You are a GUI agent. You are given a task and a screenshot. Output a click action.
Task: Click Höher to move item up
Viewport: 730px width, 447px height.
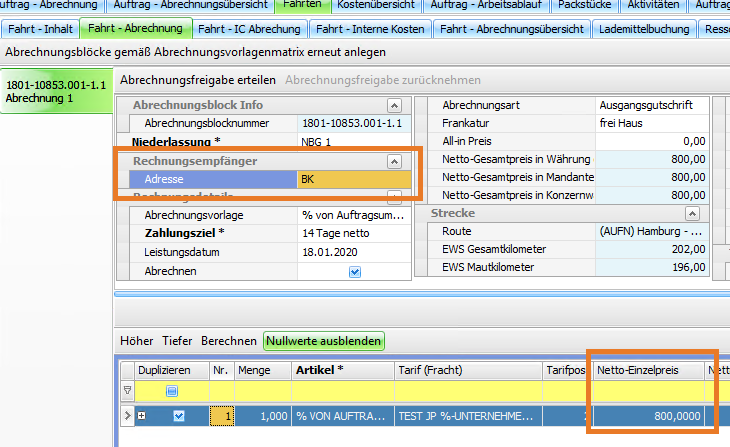click(x=137, y=341)
